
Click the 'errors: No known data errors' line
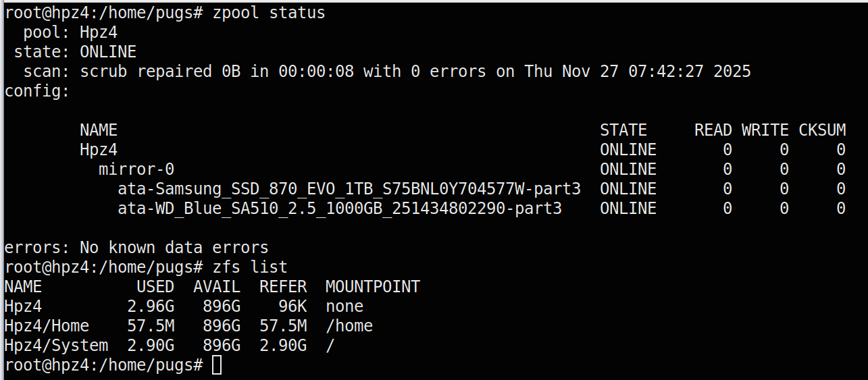136,248
